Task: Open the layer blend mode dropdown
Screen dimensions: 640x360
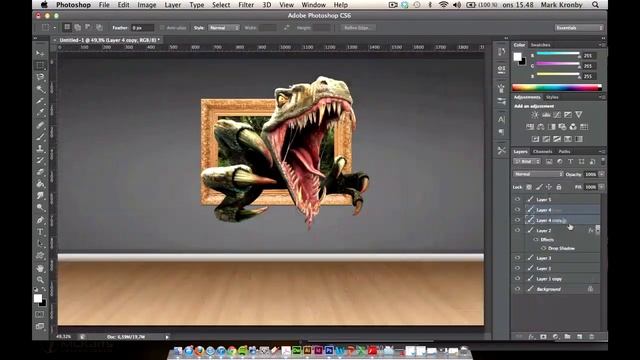Action: (x=538, y=174)
